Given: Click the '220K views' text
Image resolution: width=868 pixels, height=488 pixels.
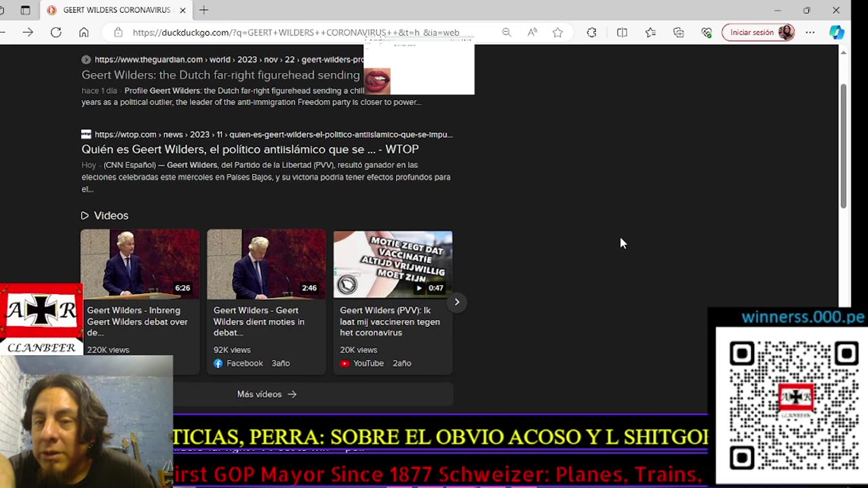Looking at the screenshot, I should tap(108, 350).
